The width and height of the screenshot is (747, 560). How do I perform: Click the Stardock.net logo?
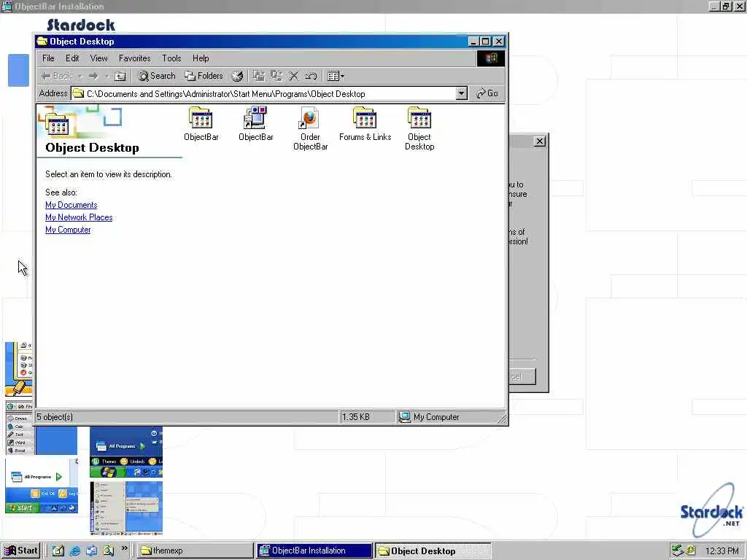pyautogui.click(x=712, y=510)
